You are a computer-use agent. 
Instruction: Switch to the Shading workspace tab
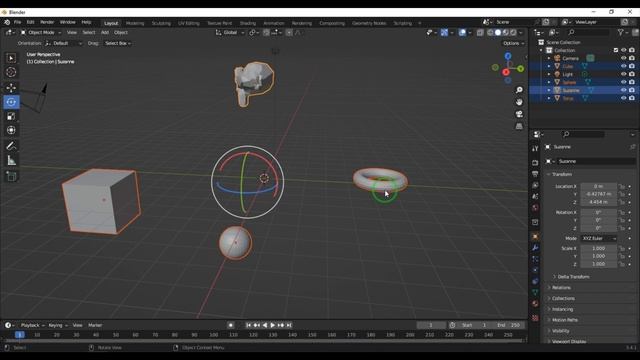coord(248,23)
